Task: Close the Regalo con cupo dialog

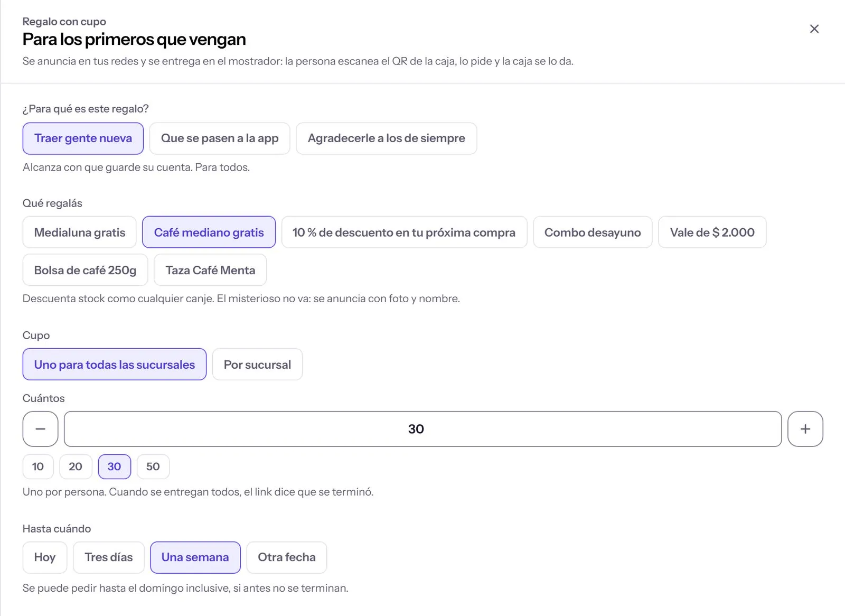Action: tap(814, 29)
